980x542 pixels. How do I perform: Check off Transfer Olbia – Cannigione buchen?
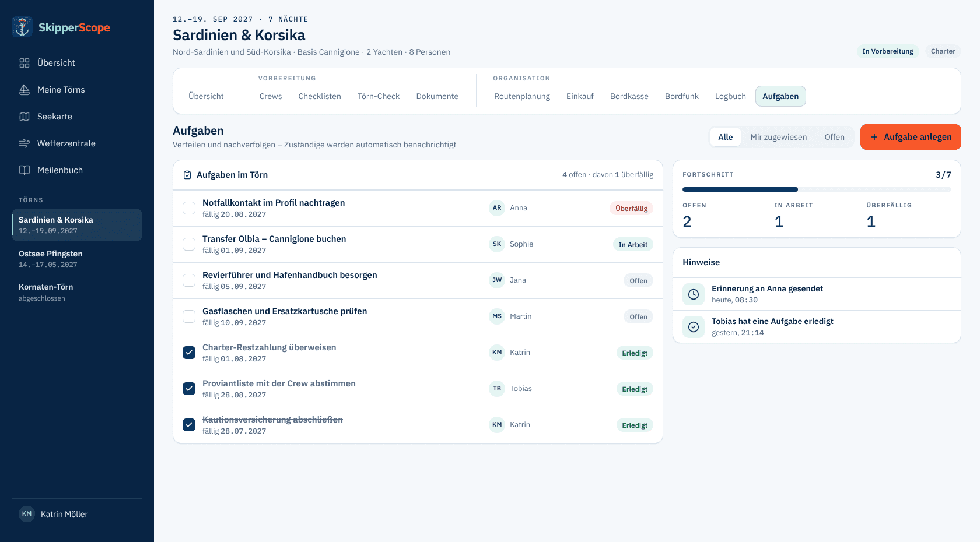189,244
